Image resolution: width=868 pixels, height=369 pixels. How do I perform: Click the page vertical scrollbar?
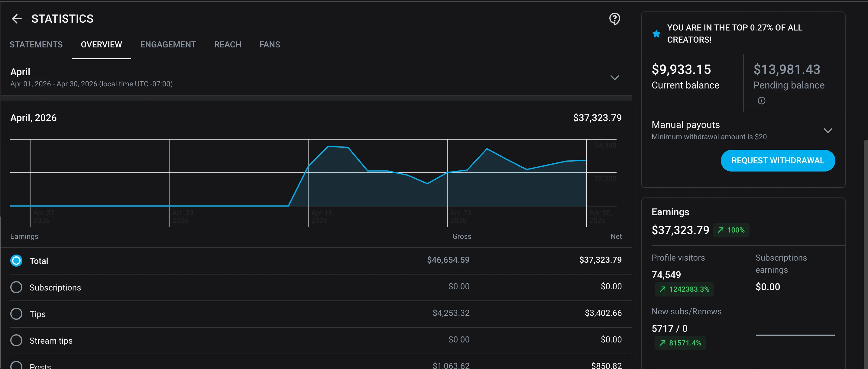coord(865,254)
